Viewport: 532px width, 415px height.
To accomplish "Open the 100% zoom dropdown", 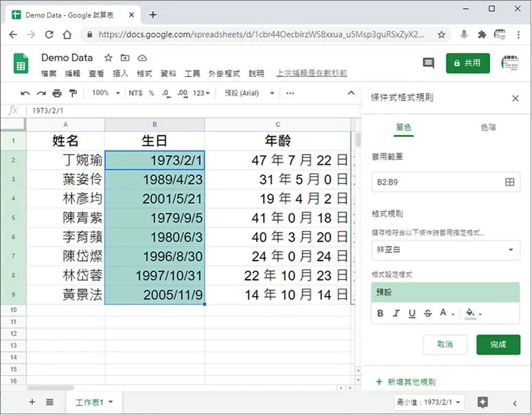I will (x=106, y=93).
